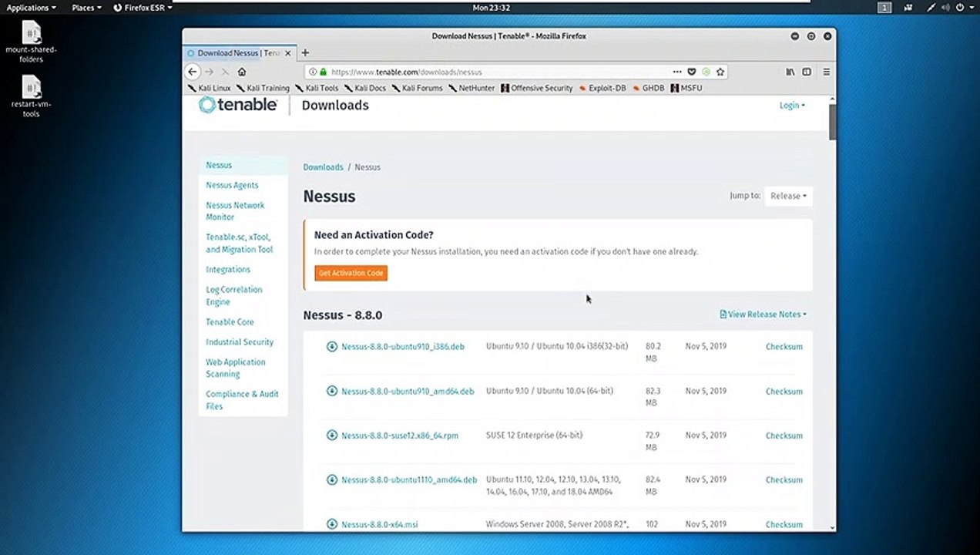Open the Firefox ESR panel menu
The image size is (980, 555).
coord(142,8)
